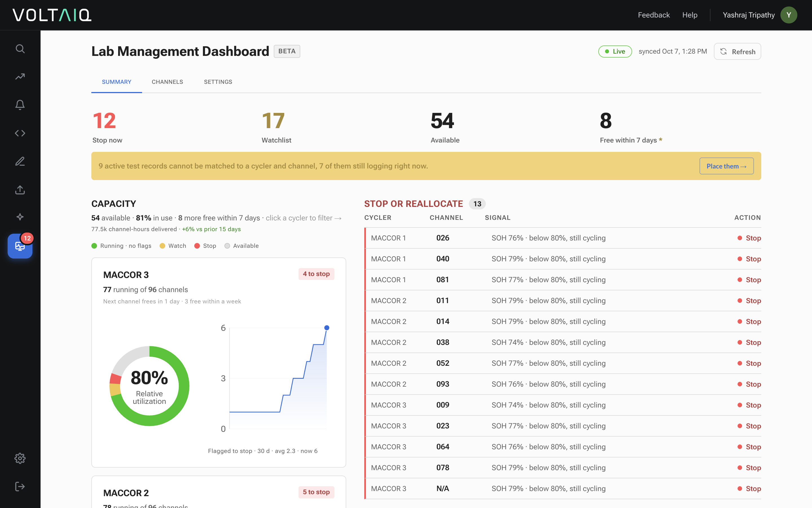Open the upload sidebar icon

[20, 190]
